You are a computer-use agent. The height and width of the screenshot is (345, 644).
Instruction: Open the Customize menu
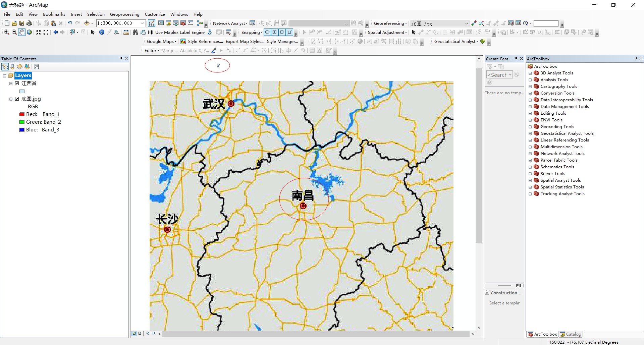point(155,14)
